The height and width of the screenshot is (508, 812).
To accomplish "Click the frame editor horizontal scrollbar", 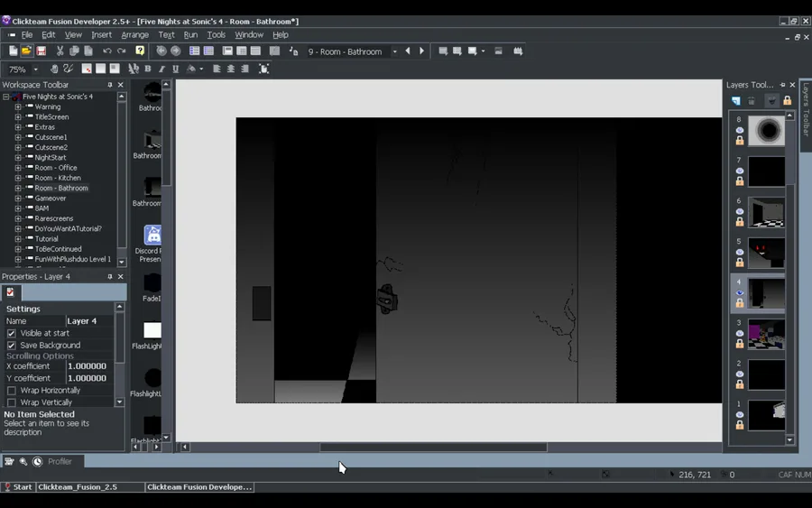I will (433, 447).
